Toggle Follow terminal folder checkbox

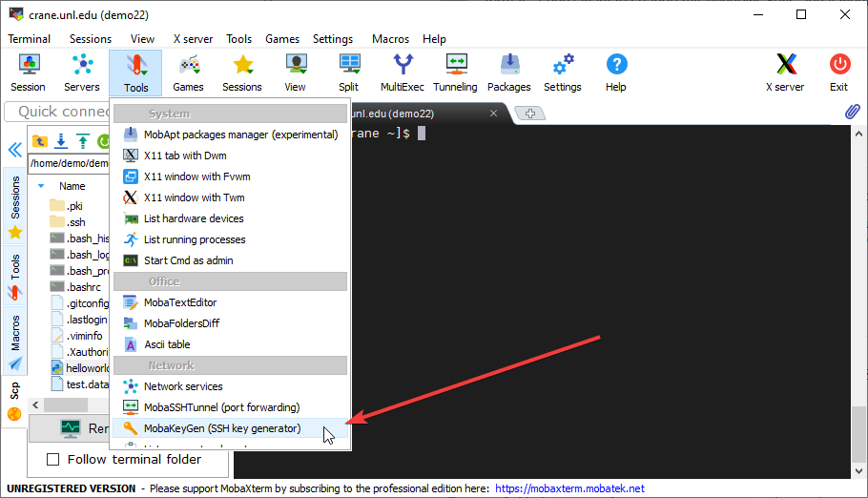[52, 459]
